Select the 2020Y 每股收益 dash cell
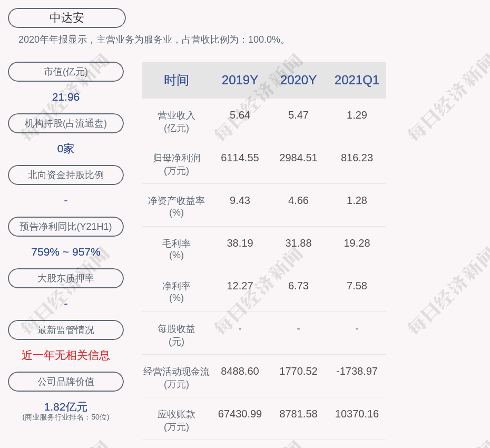Image resolution: width=490 pixels, height=448 pixels. (x=298, y=328)
